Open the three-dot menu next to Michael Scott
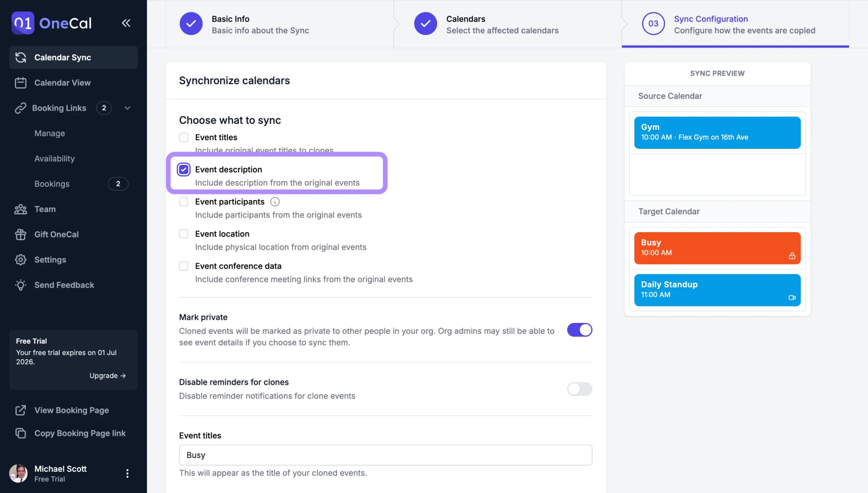The image size is (868, 493). tap(127, 473)
